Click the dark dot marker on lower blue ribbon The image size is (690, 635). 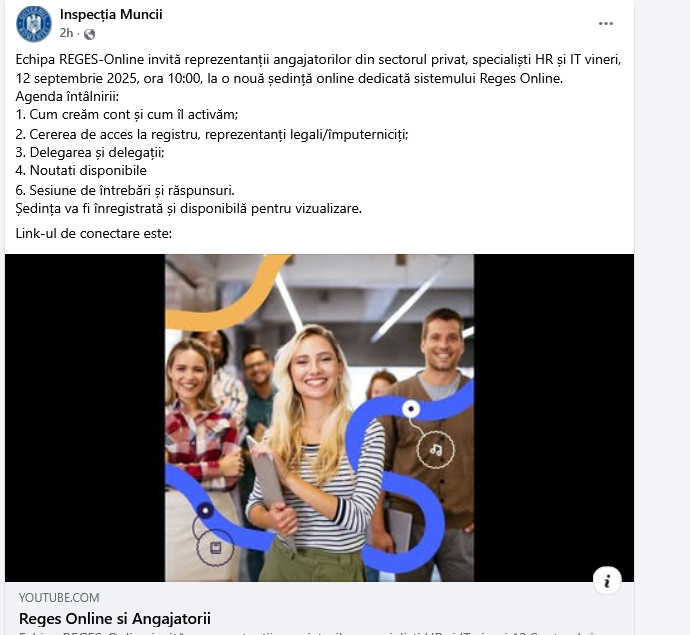click(x=205, y=510)
